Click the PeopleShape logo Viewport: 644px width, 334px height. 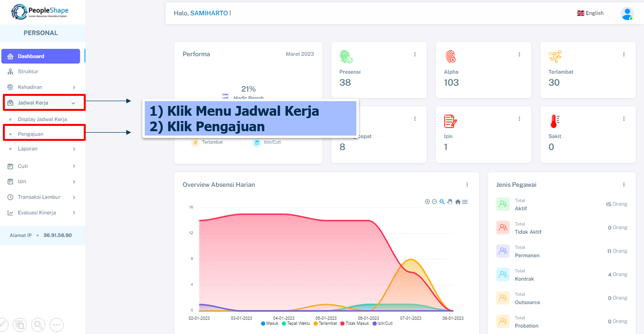click(40, 12)
